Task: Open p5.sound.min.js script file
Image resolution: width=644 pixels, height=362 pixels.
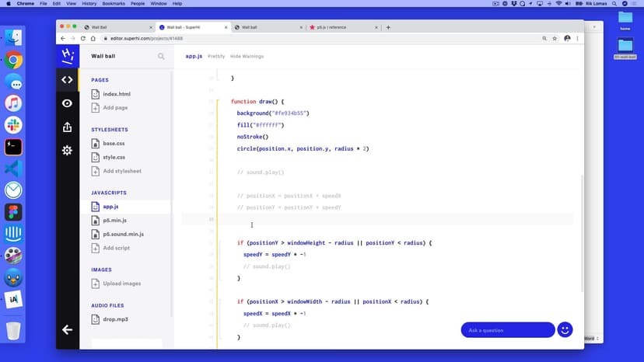Action: tap(123, 234)
